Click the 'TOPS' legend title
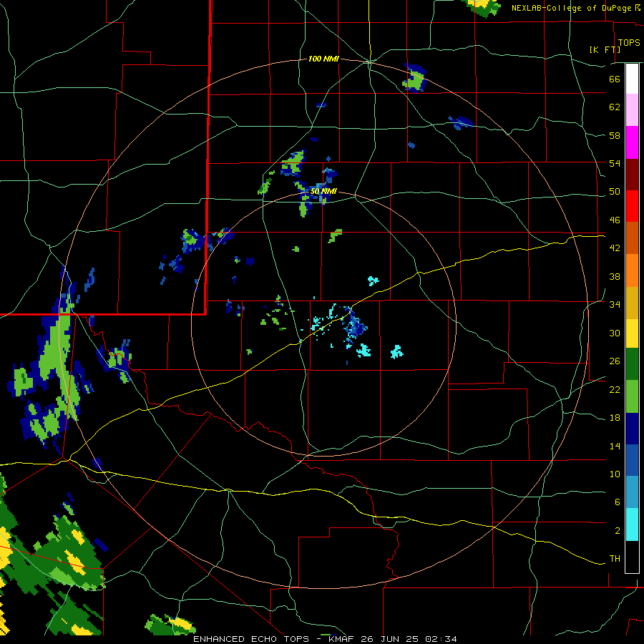This screenshot has height=644, width=644. click(x=629, y=43)
